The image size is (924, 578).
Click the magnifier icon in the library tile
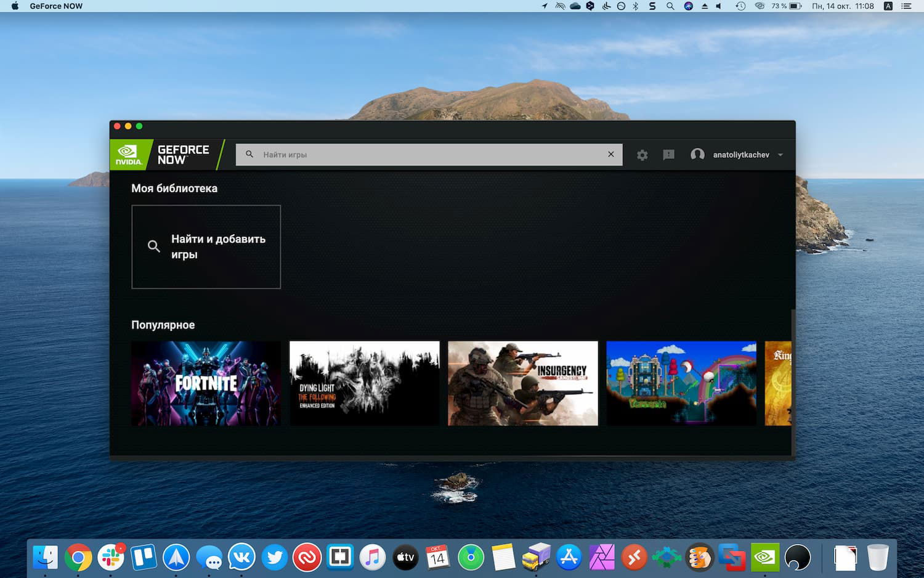click(x=153, y=246)
